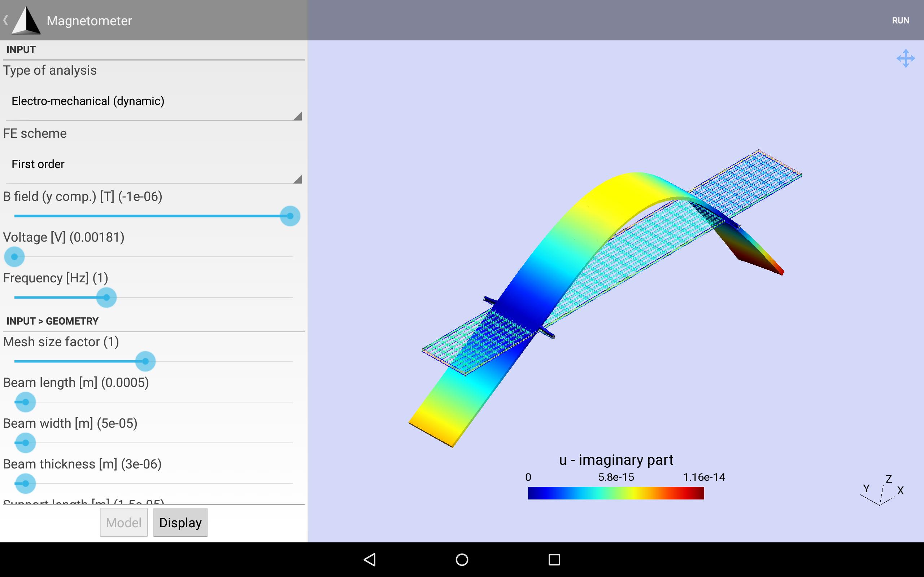Image resolution: width=924 pixels, height=577 pixels.
Task: Tap the Display button
Action: point(180,522)
